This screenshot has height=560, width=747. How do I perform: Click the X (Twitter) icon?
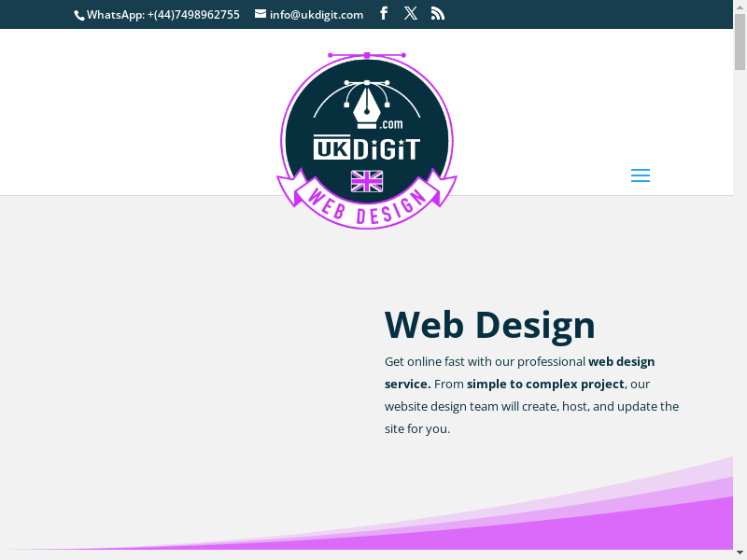pyautogui.click(x=411, y=13)
